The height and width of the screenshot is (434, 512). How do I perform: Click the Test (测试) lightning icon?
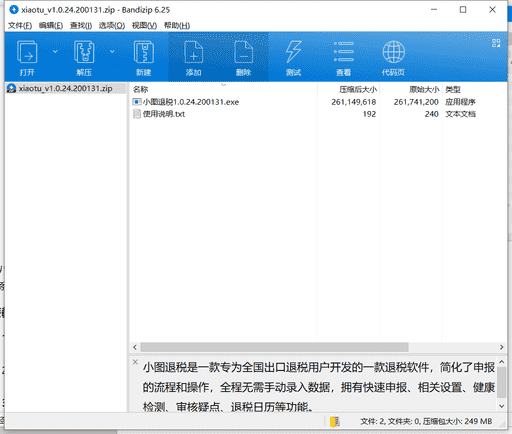point(293,52)
